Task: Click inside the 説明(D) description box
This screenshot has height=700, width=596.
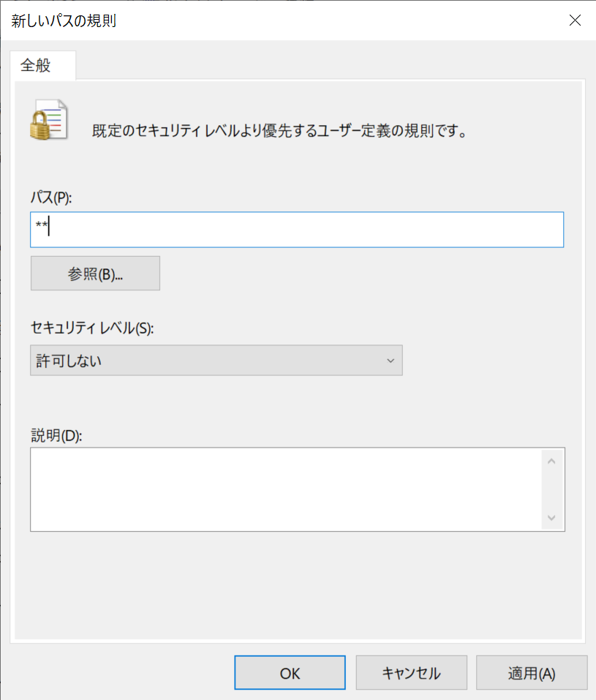Action: click(x=286, y=489)
